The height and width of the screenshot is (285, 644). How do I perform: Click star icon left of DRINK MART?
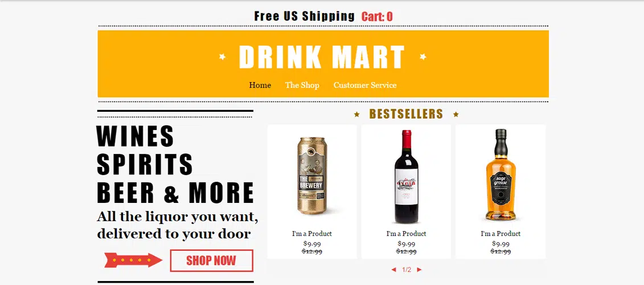[x=222, y=56]
